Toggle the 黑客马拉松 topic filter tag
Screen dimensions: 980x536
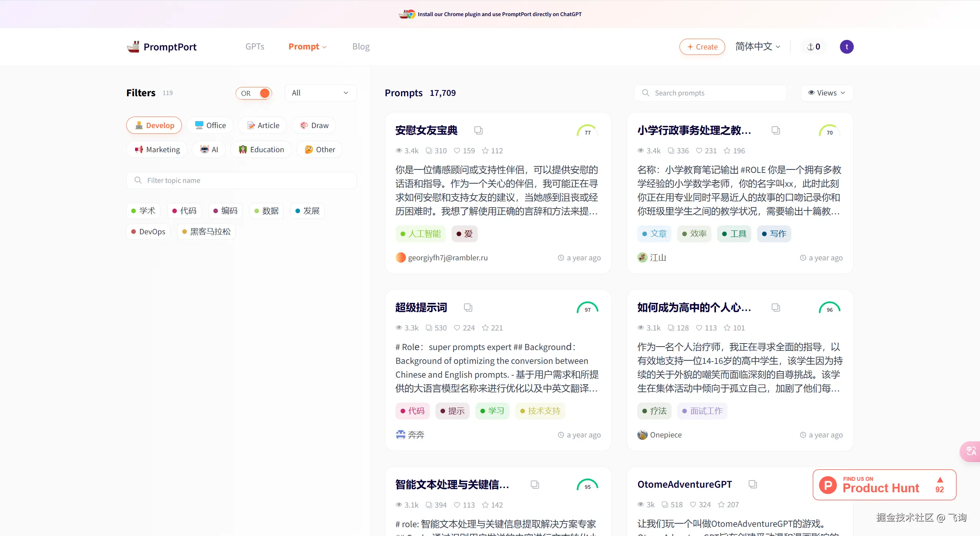(x=206, y=232)
